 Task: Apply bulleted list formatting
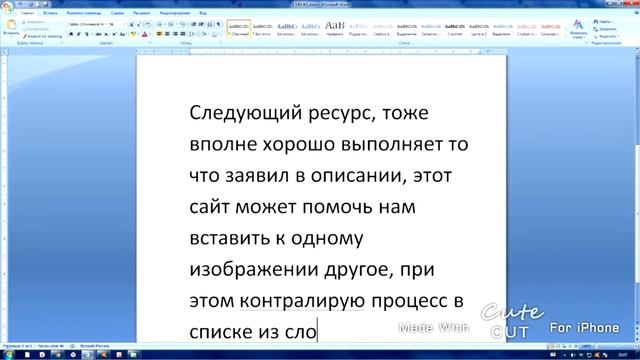160,24
